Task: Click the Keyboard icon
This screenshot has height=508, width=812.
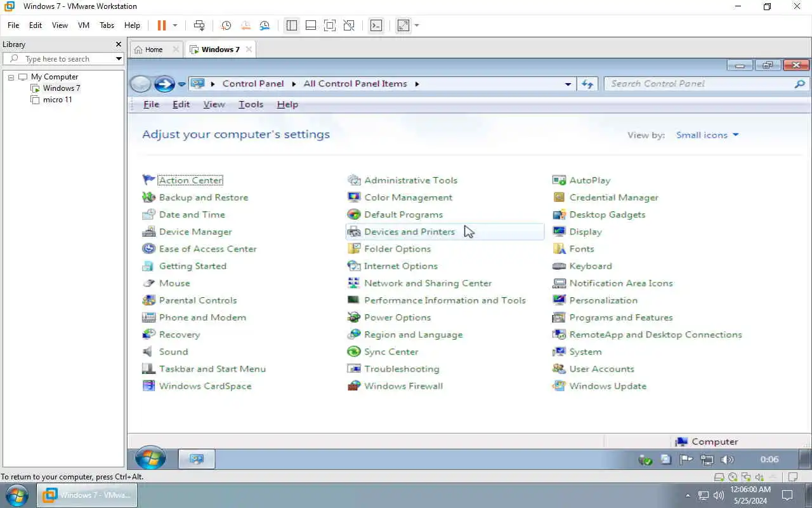Action: (559, 266)
